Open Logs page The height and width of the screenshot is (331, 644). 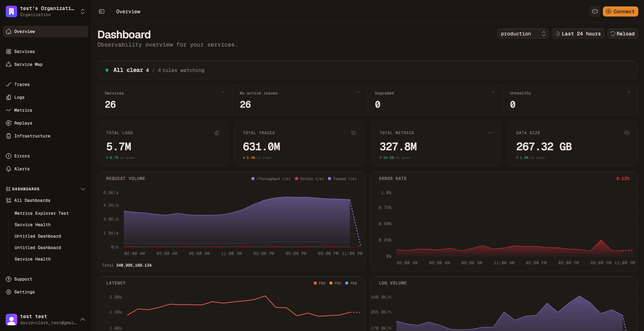pos(45,97)
